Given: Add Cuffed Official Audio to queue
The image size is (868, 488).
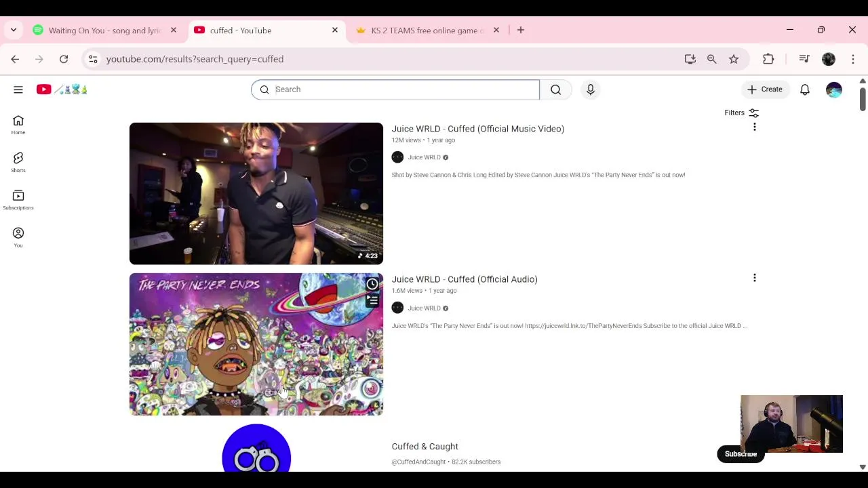Looking at the screenshot, I should point(372,300).
